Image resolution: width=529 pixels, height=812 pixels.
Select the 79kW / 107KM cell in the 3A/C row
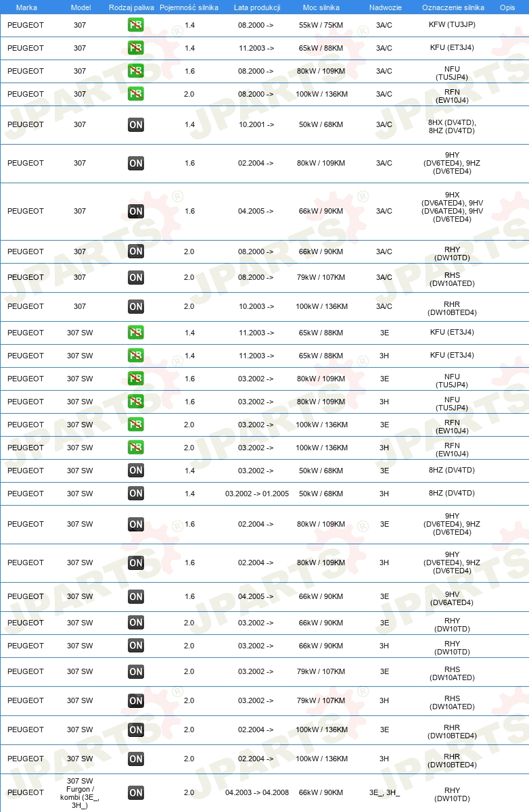click(x=321, y=277)
